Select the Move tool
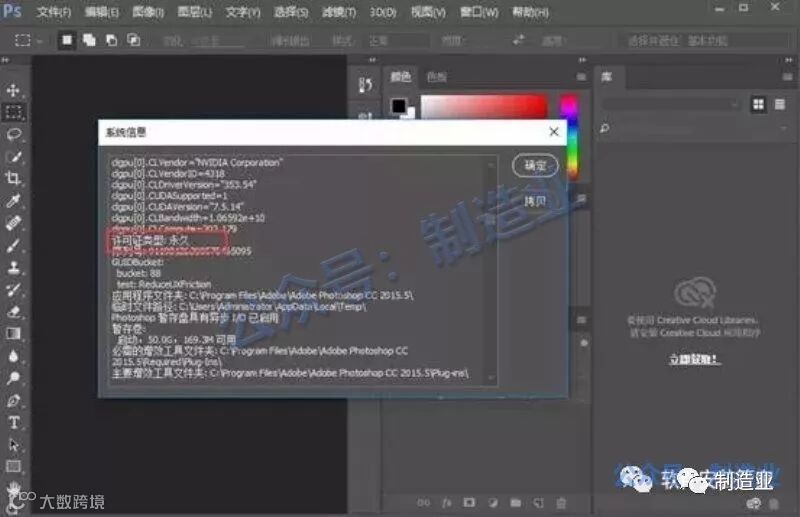Screen dimensions: 800x517 [13, 90]
